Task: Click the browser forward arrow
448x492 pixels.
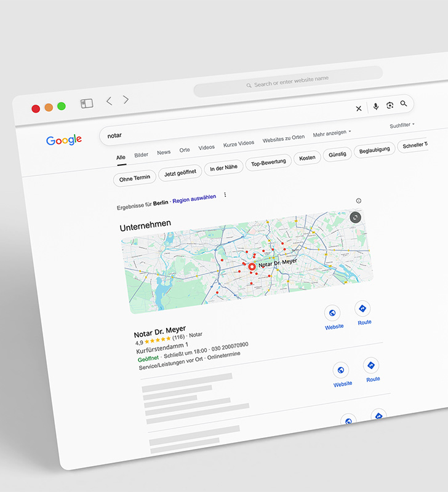Action: tap(126, 100)
